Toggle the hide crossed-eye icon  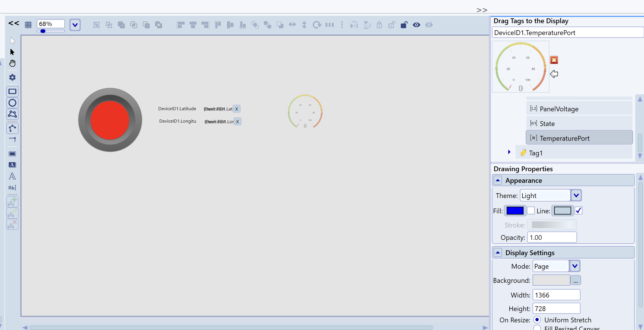coord(429,25)
